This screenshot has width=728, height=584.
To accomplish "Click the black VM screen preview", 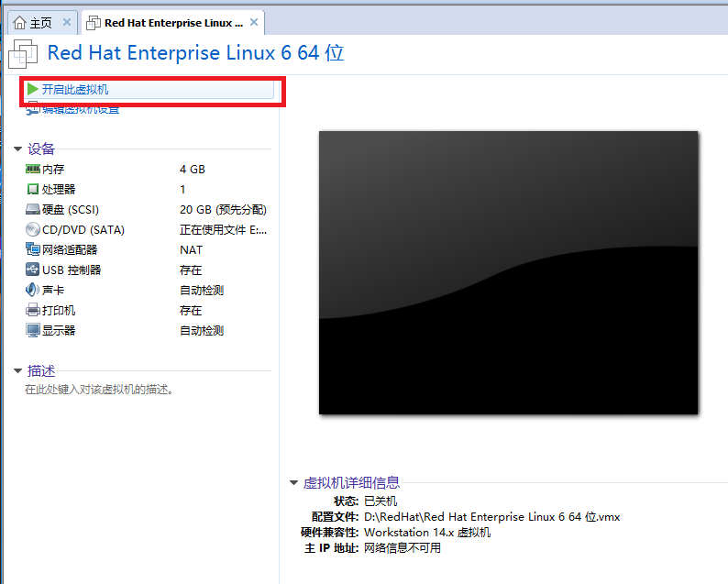I will pos(508,272).
